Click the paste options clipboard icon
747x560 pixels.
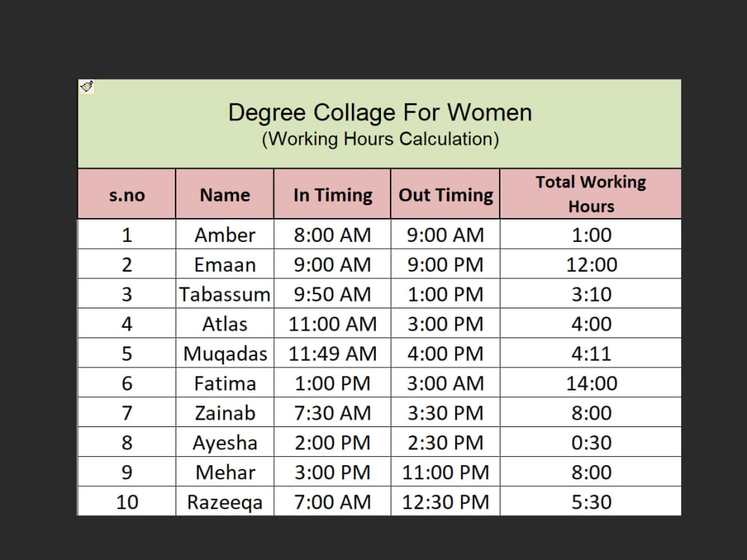click(x=87, y=87)
